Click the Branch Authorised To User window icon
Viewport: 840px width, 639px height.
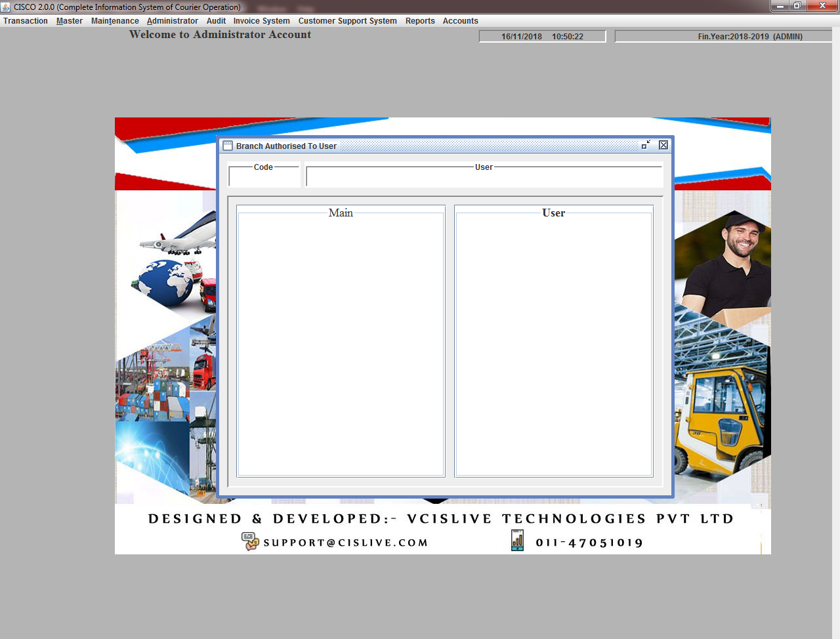tap(228, 146)
